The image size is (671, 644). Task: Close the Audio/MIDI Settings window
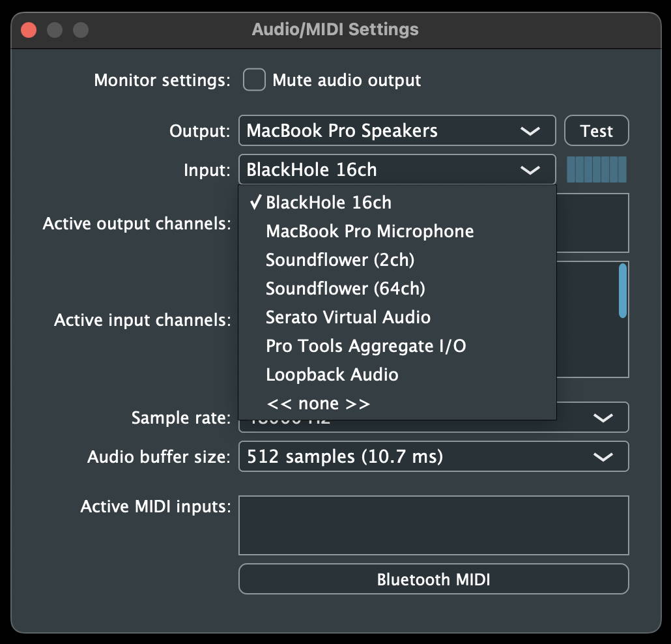(29, 31)
